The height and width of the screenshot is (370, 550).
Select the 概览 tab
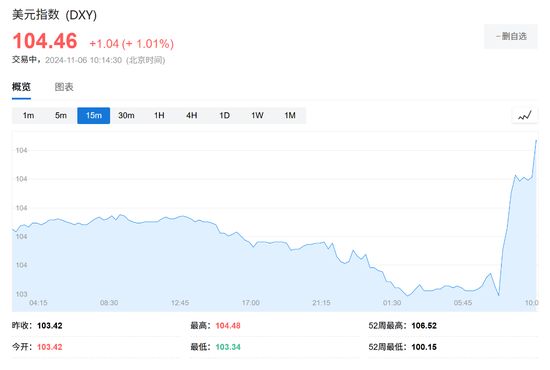(21, 87)
